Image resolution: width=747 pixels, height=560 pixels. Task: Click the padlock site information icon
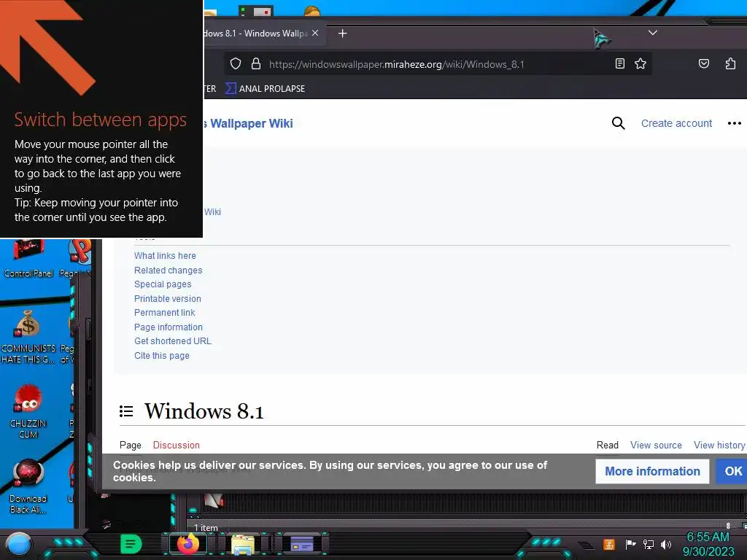256,64
